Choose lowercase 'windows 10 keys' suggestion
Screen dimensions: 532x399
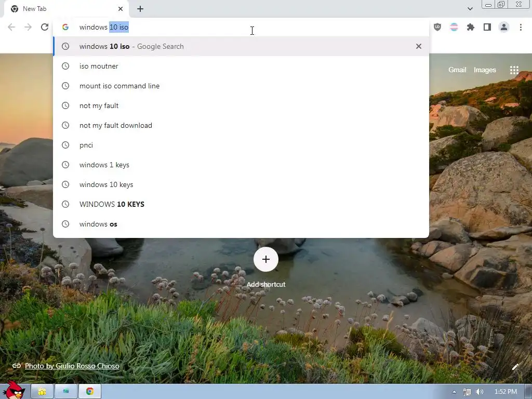241,184
